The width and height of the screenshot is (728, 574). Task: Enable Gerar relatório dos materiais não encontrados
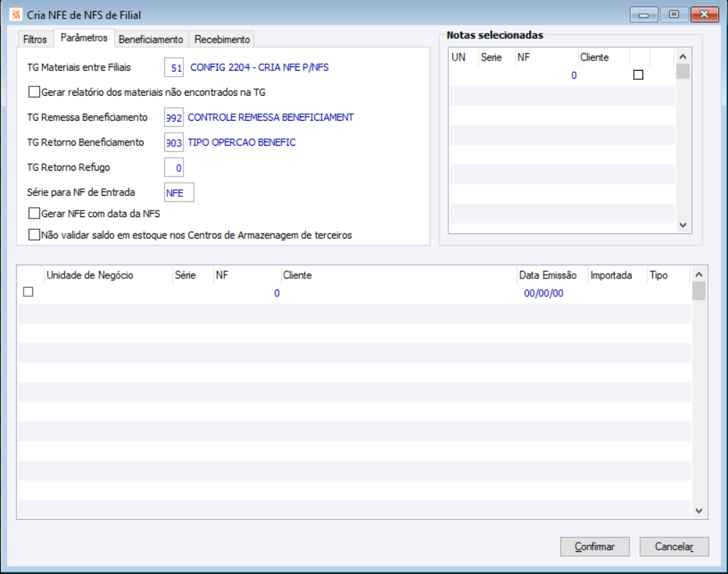click(x=34, y=92)
